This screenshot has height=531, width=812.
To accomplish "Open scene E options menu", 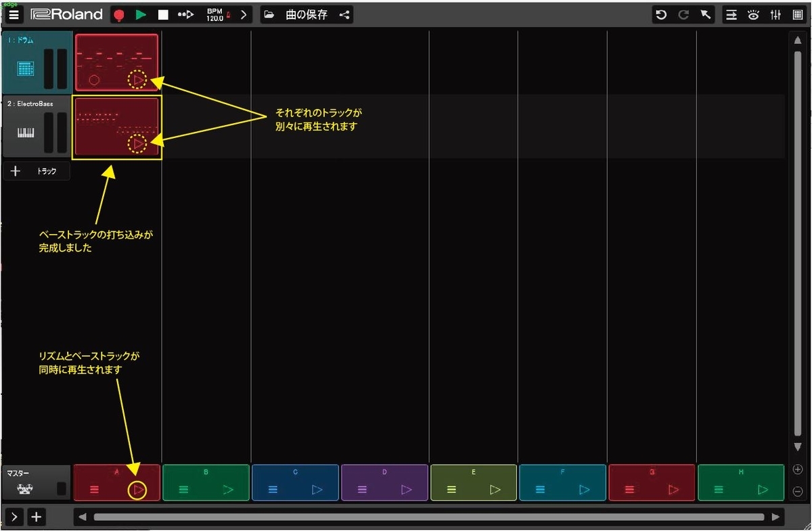I will [x=451, y=489].
